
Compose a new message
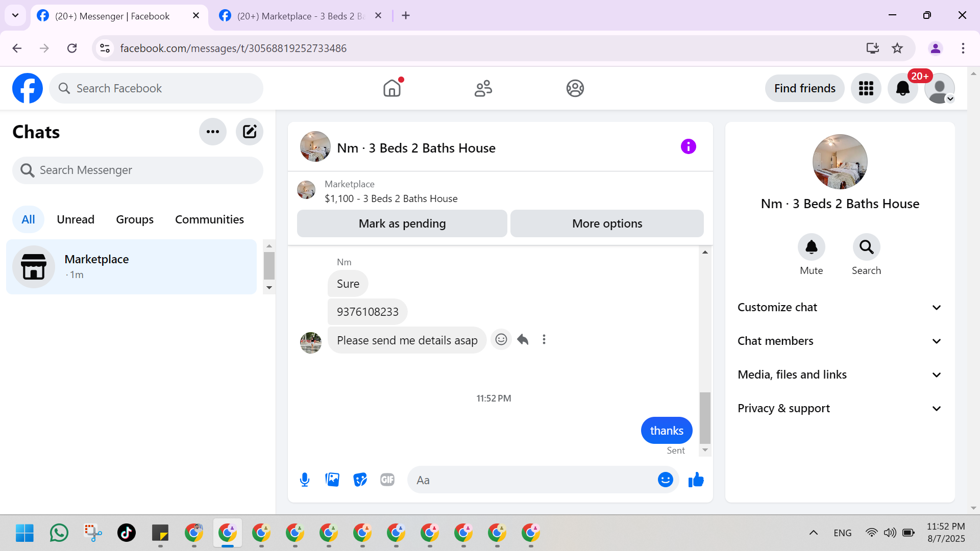click(x=250, y=132)
